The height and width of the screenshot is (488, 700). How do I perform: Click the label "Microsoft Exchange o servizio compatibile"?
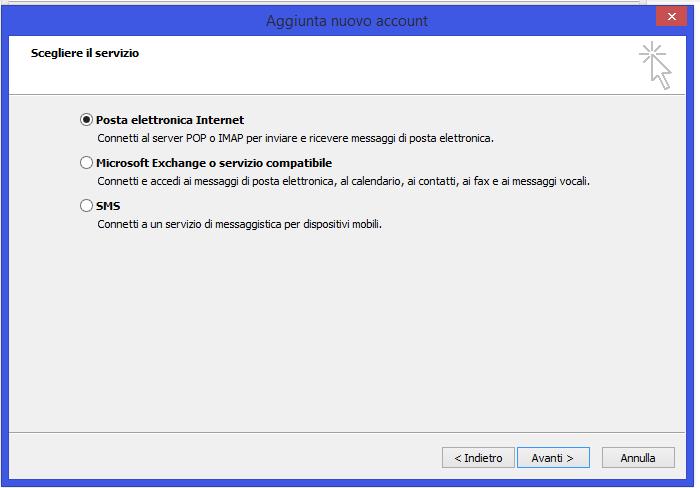[x=214, y=163]
